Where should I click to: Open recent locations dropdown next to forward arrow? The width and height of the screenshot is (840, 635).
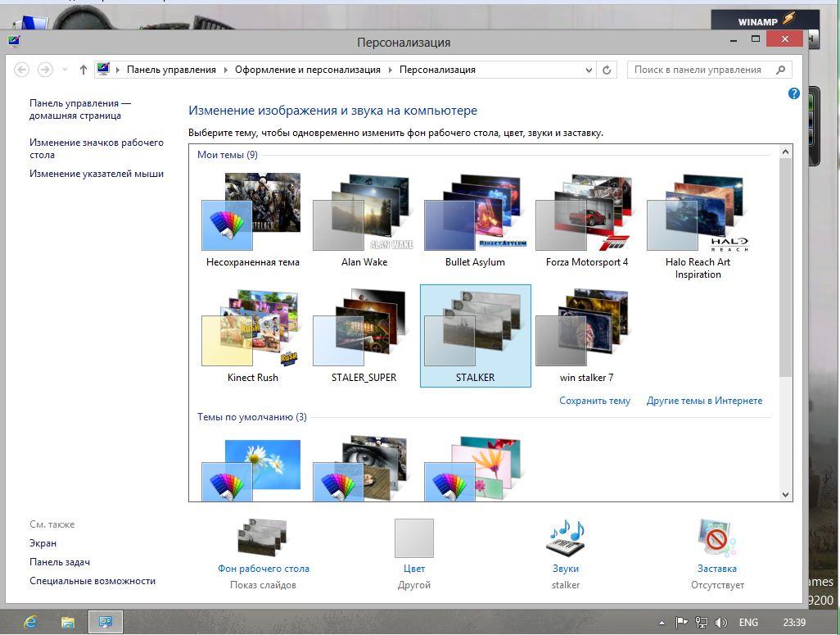[x=65, y=70]
